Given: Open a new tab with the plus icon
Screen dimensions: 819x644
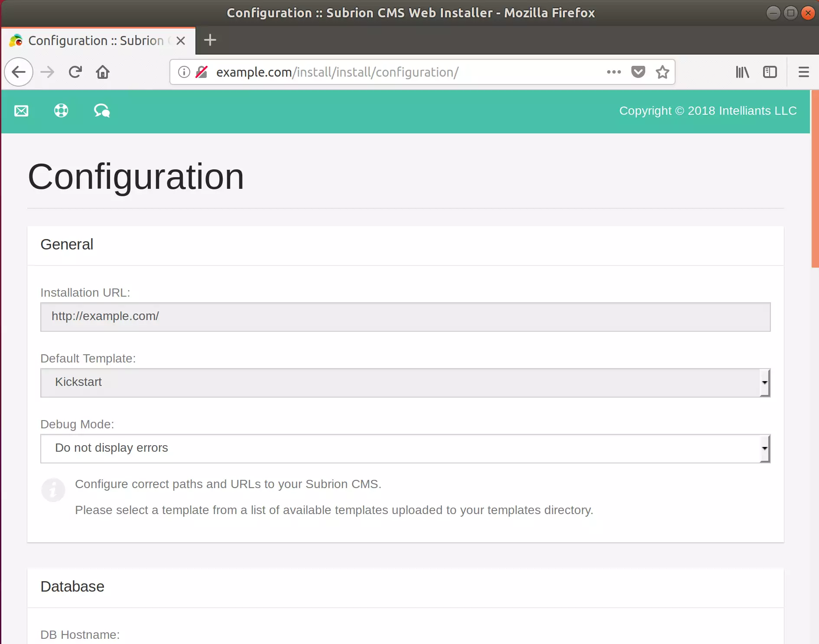Looking at the screenshot, I should coord(210,40).
